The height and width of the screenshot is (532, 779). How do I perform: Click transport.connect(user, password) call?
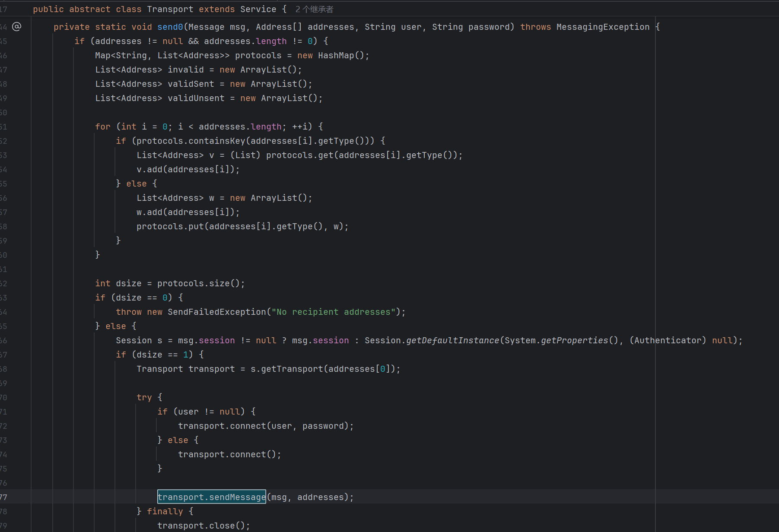click(266, 426)
